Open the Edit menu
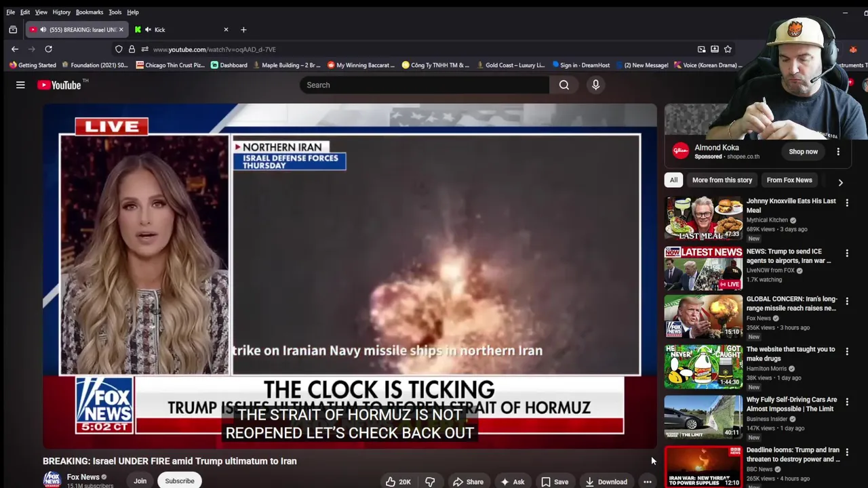Image resolution: width=868 pixels, height=488 pixels. (x=25, y=12)
